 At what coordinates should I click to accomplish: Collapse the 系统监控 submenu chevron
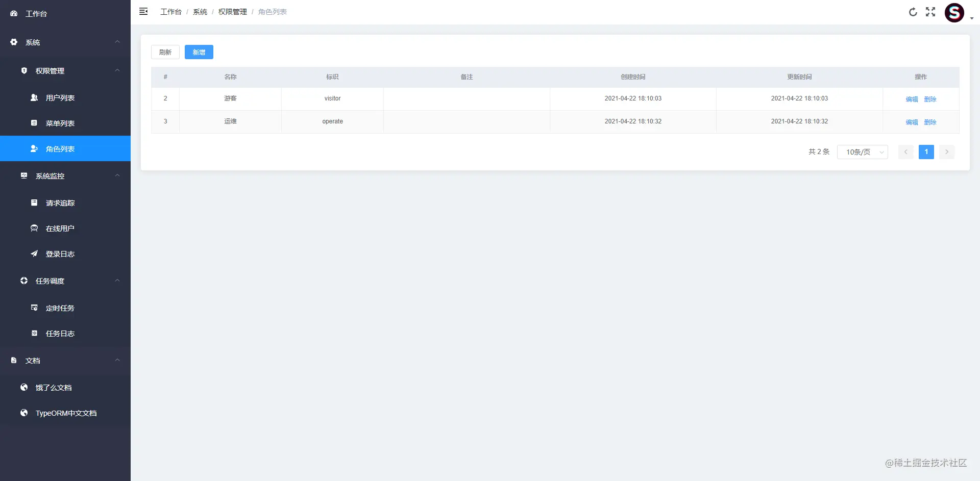pyautogui.click(x=117, y=175)
